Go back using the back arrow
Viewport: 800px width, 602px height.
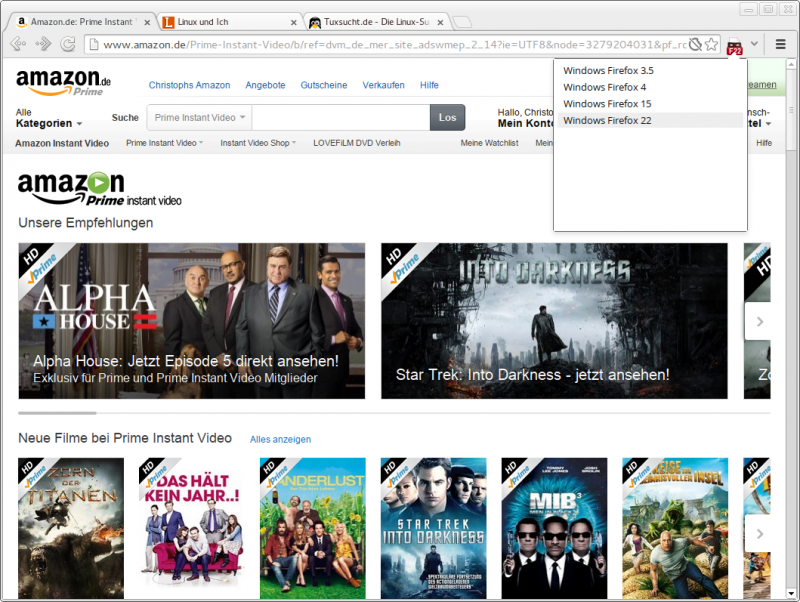[x=16, y=44]
